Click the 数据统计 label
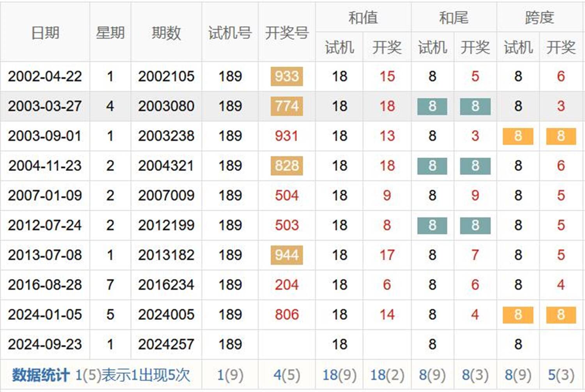This screenshot has height=392, width=585. (x=40, y=375)
